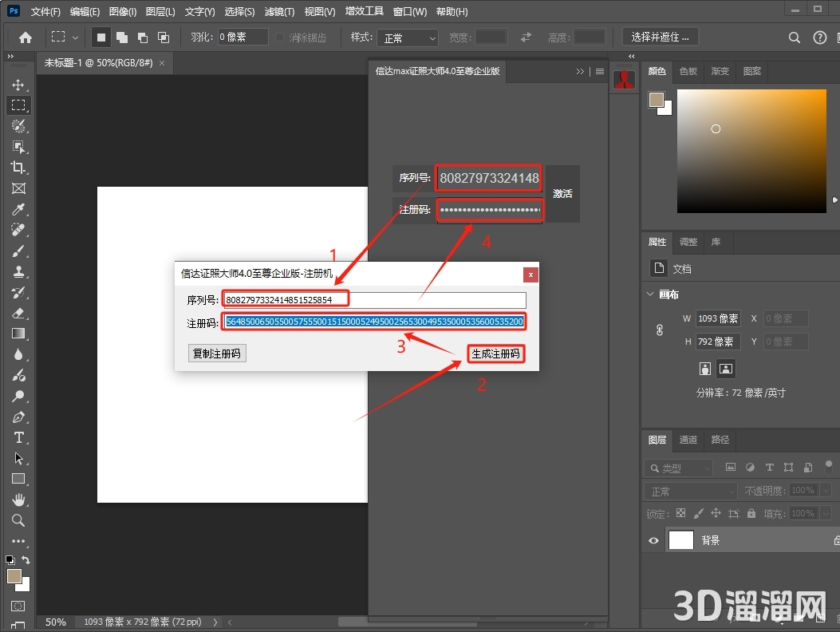Click the foreground color swatch in 颜色 panel

point(656,100)
